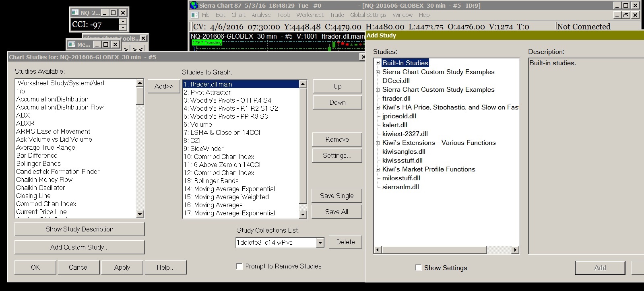644x291 pixels.
Task: Select 'Candlestick Formation Finder' in Studies Available
Action: (76, 171)
